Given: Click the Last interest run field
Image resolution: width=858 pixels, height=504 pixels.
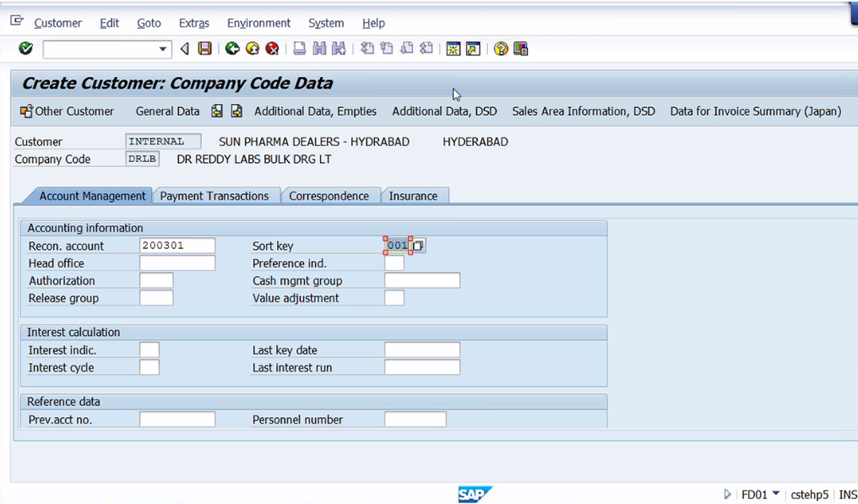Looking at the screenshot, I should pos(422,368).
